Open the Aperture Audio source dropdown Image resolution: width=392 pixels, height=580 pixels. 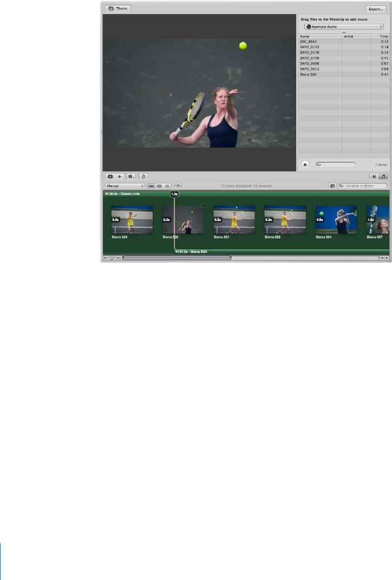coord(344,27)
